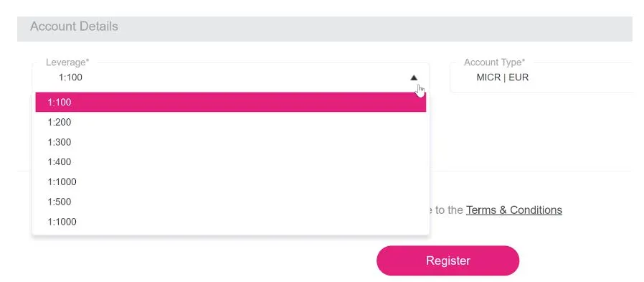Click the 'to the' text before the Terms link
The image size is (644, 282).
449,210
